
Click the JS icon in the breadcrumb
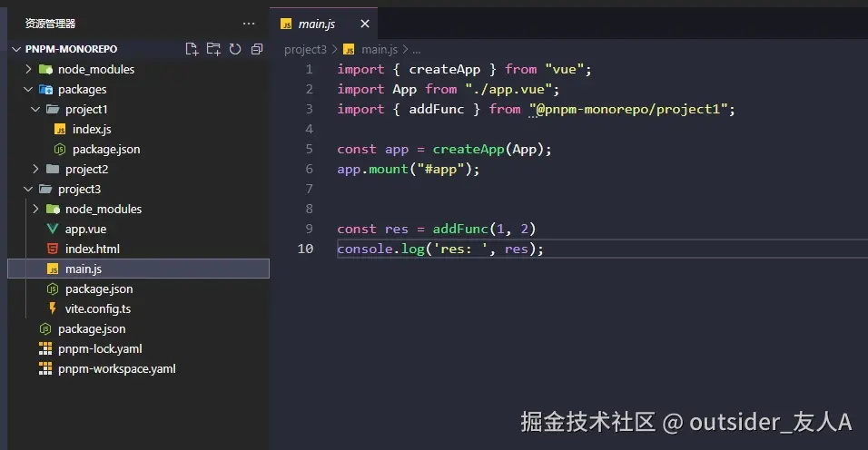(349, 50)
